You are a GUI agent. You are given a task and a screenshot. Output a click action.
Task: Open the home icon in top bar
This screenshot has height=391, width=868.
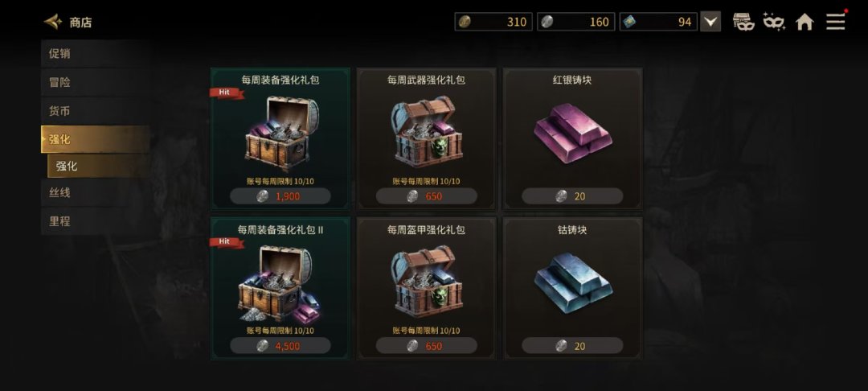pyautogui.click(x=805, y=23)
